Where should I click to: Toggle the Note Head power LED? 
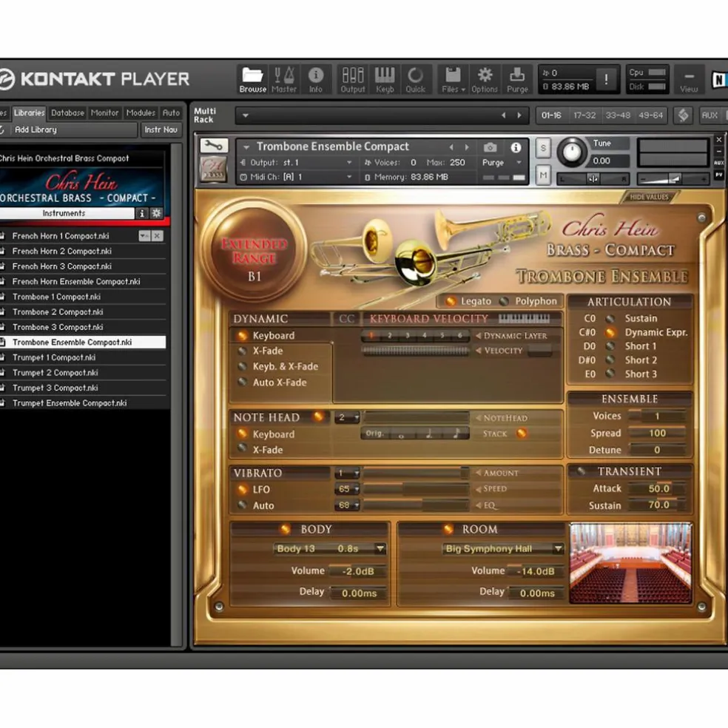click(x=318, y=417)
